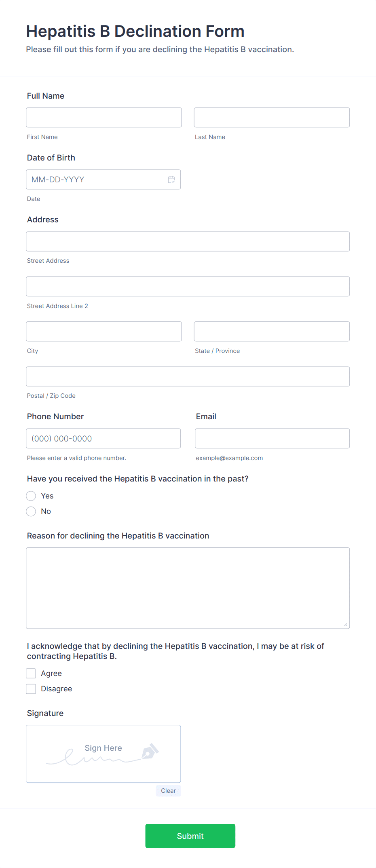Select the Yes radio button

point(31,496)
